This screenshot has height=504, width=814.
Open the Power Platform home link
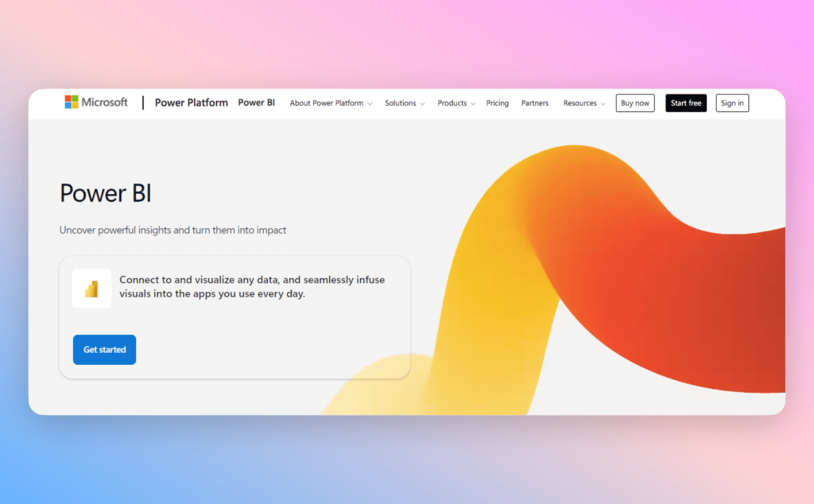[191, 103]
